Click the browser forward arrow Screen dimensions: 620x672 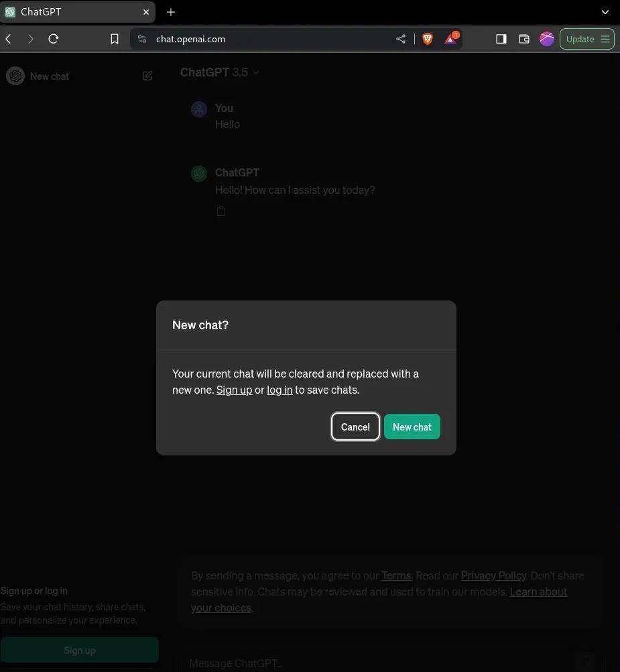pos(30,39)
